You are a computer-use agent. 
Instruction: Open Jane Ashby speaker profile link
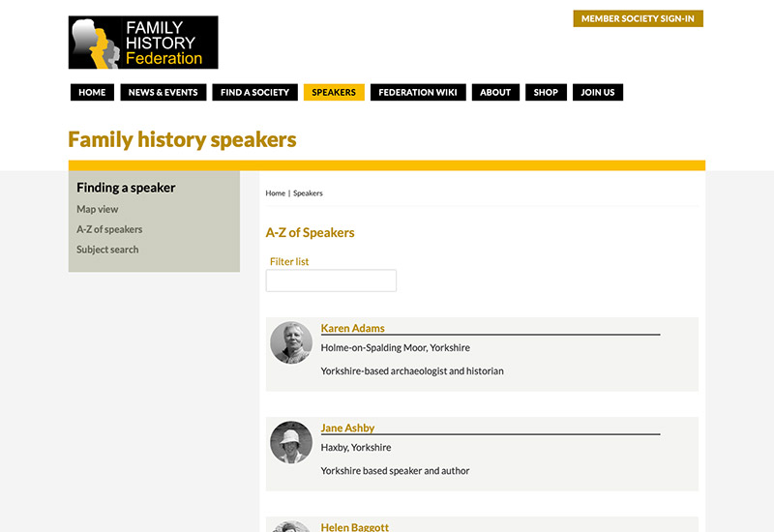[x=347, y=428]
